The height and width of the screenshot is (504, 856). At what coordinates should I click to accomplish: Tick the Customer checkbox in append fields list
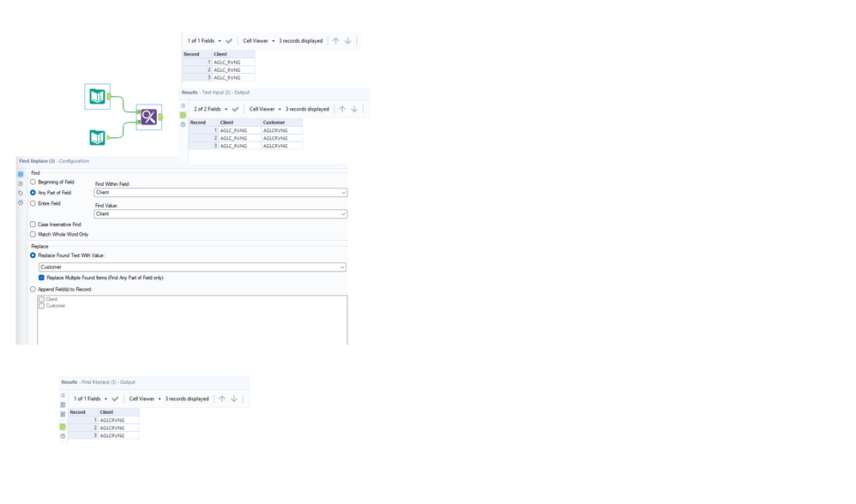coord(41,306)
